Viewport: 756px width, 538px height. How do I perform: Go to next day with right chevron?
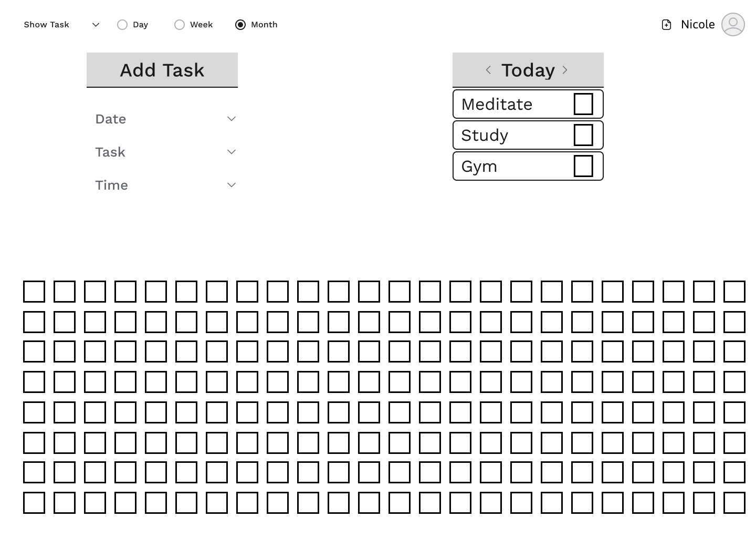(x=565, y=70)
